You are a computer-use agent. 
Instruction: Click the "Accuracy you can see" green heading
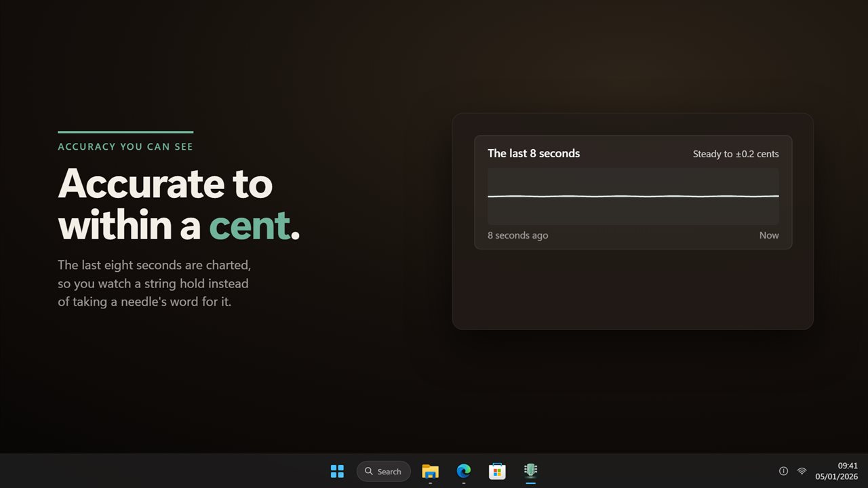click(125, 146)
